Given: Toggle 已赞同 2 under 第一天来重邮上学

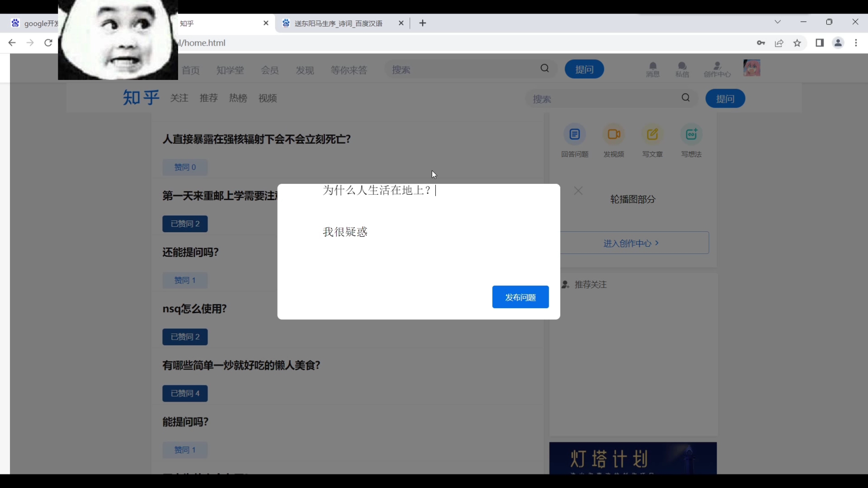Looking at the screenshot, I should pyautogui.click(x=185, y=224).
